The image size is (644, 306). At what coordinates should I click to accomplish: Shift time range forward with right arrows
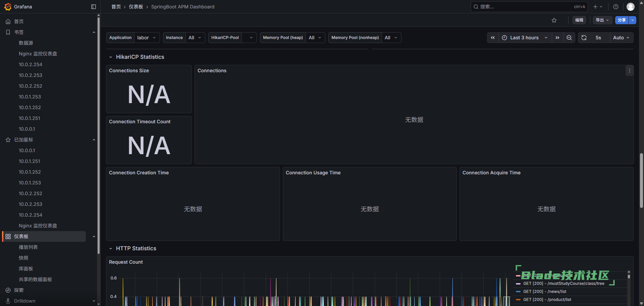[557, 38]
